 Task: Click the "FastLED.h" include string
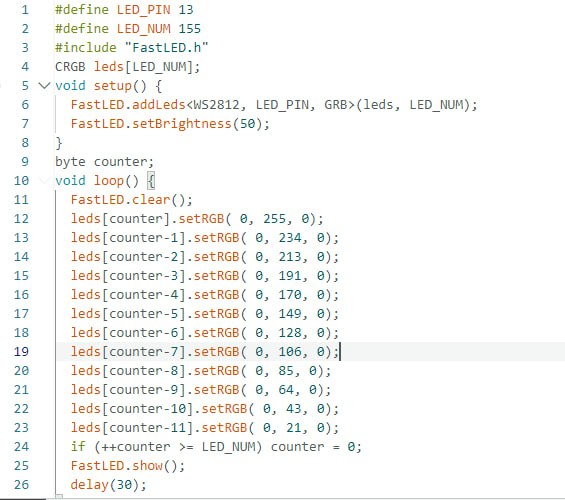(167, 48)
